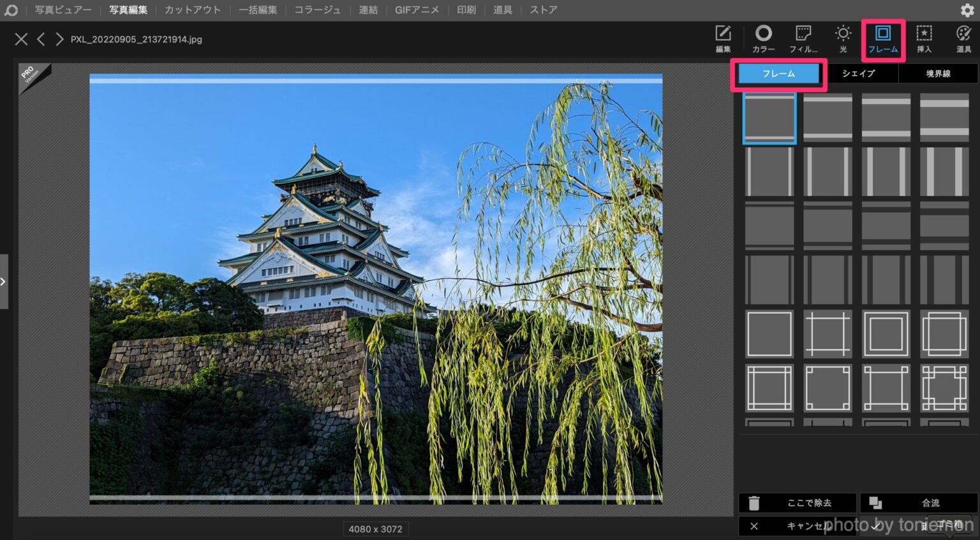Image resolution: width=980 pixels, height=540 pixels.
Task: Select the 編集 (Edit) tool icon
Action: pos(723,38)
